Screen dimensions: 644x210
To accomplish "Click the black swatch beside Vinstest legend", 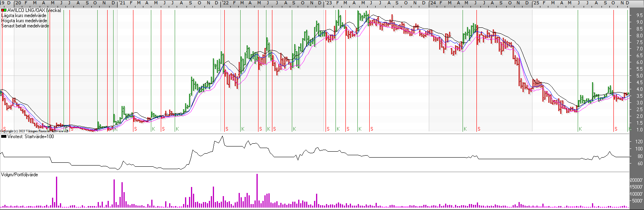I will coord(4,137).
